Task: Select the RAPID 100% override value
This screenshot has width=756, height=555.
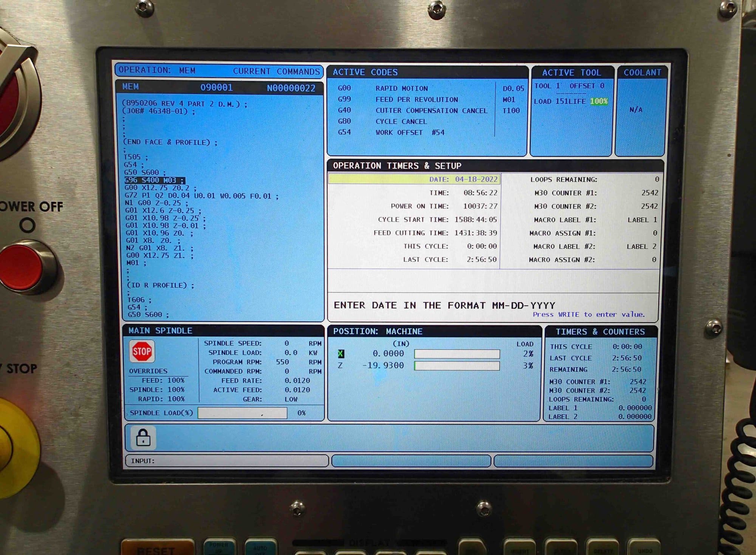Action: (x=176, y=399)
